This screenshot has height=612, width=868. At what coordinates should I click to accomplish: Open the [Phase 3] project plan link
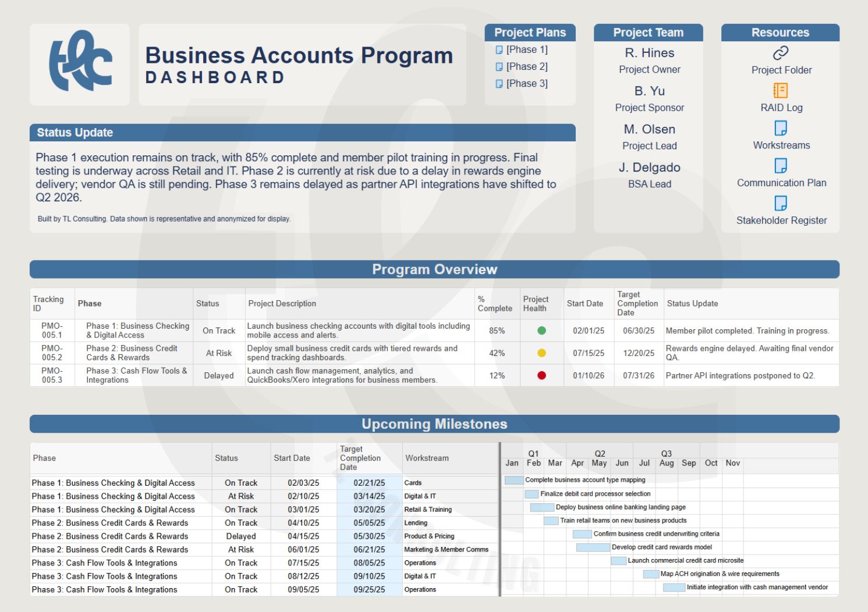pos(527,84)
